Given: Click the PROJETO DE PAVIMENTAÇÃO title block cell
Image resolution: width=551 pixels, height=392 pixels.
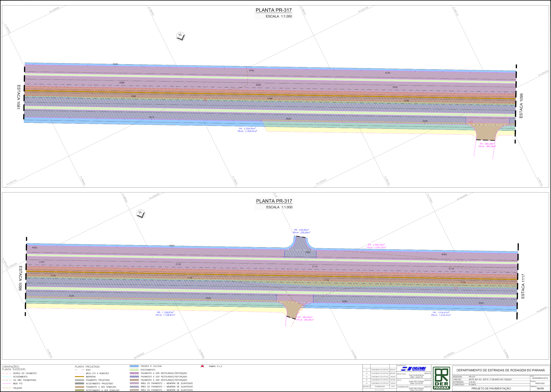Looking at the screenshot, I should tap(491, 388).
